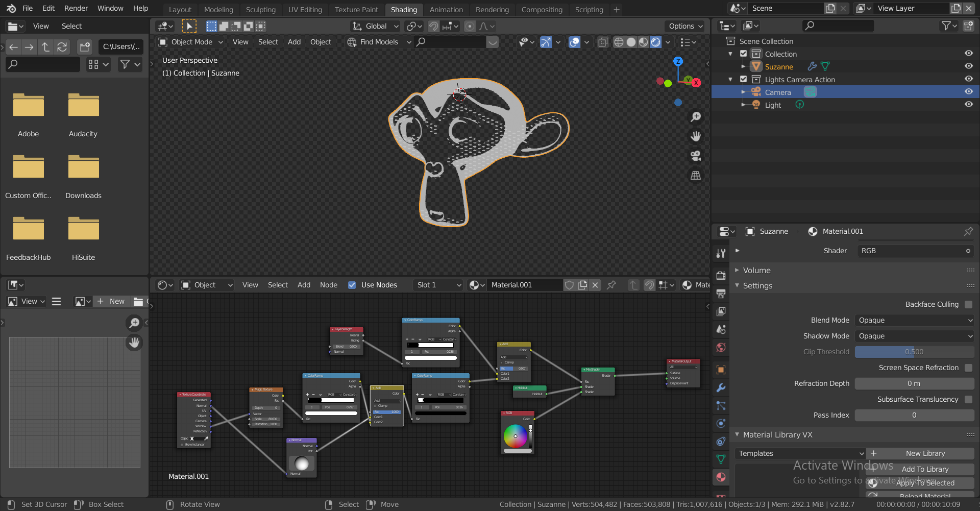Click the color wheel in RGB node
This screenshot has width=980, height=511.
click(516, 436)
